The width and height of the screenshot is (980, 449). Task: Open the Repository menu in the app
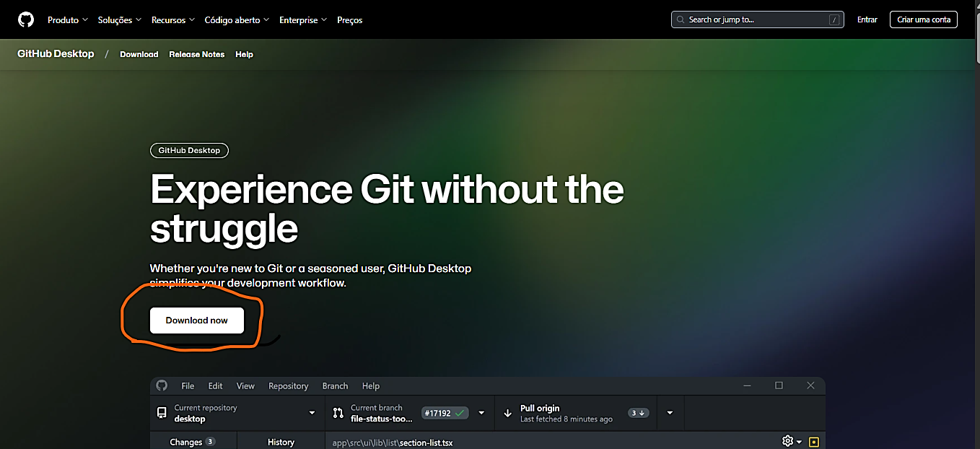(x=288, y=386)
